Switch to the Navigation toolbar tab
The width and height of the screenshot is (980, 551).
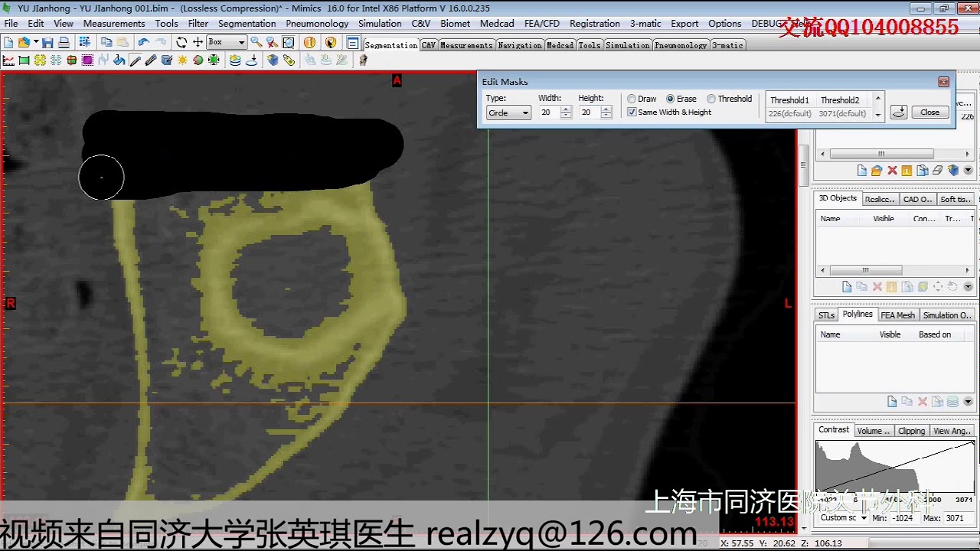(519, 45)
